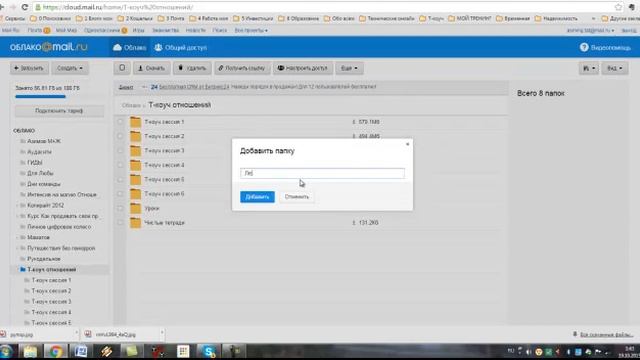Open the МОЙ ТРЕНИНГ bookmark folder

coord(470,18)
